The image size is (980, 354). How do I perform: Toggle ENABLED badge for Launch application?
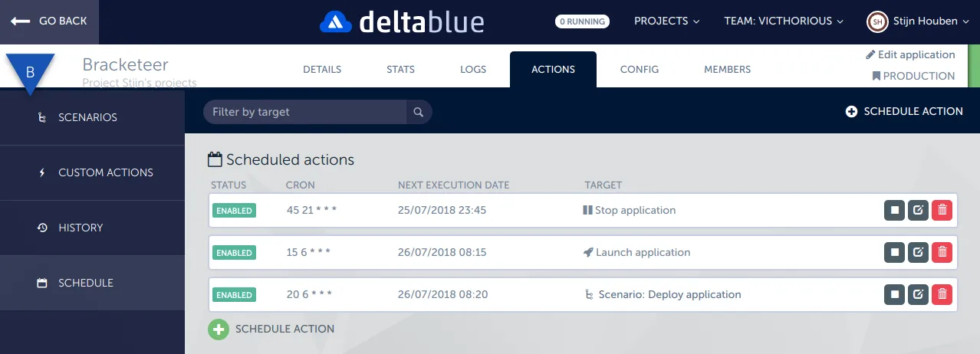[234, 253]
